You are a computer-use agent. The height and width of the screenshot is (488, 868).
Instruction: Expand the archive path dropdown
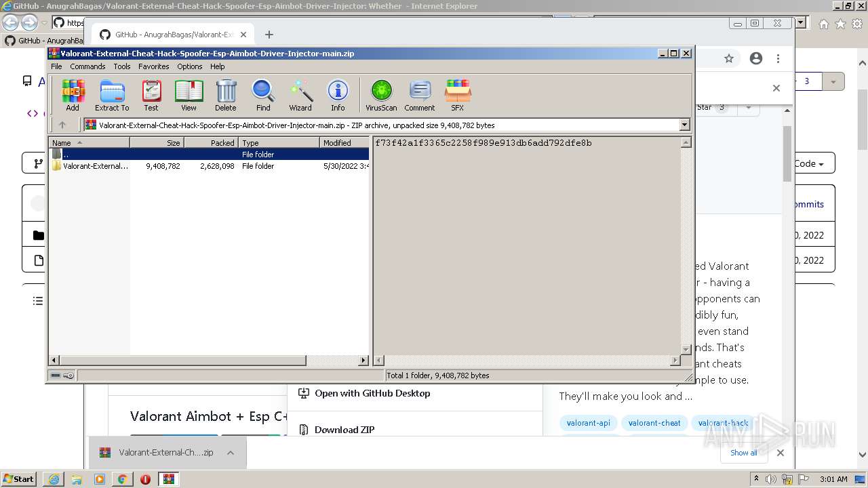(684, 125)
